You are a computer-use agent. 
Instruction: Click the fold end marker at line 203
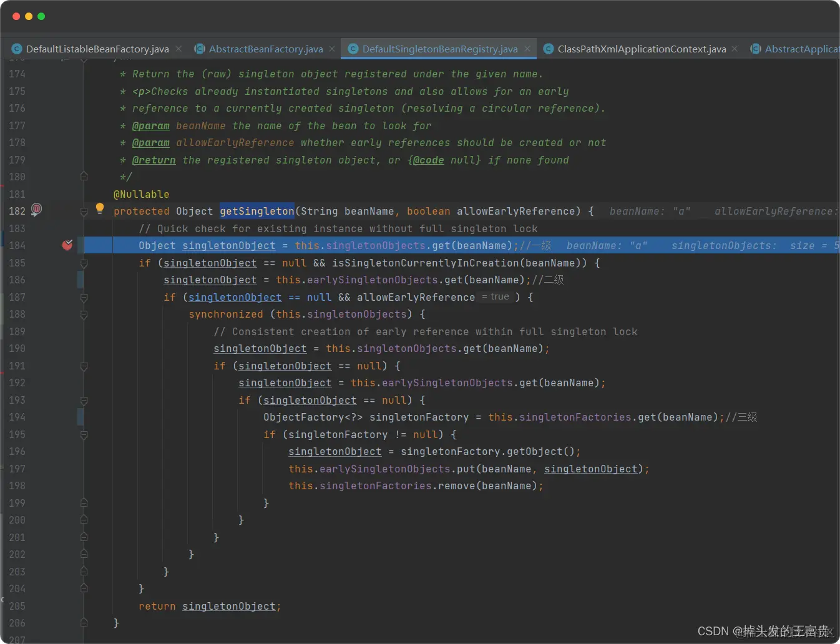pyautogui.click(x=84, y=572)
